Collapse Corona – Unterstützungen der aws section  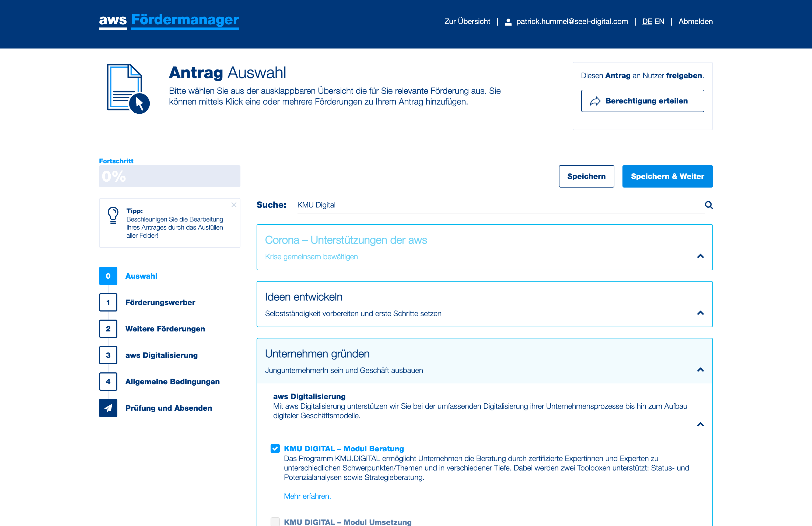click(701, 256)
